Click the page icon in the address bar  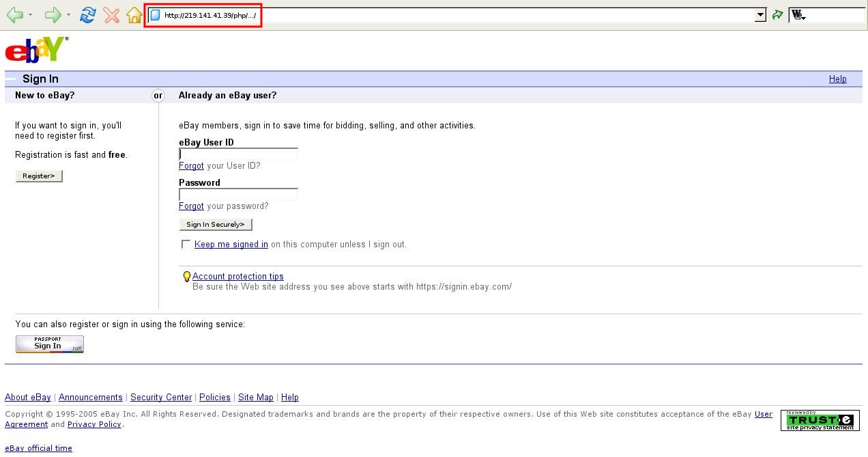tap(155, 15)
